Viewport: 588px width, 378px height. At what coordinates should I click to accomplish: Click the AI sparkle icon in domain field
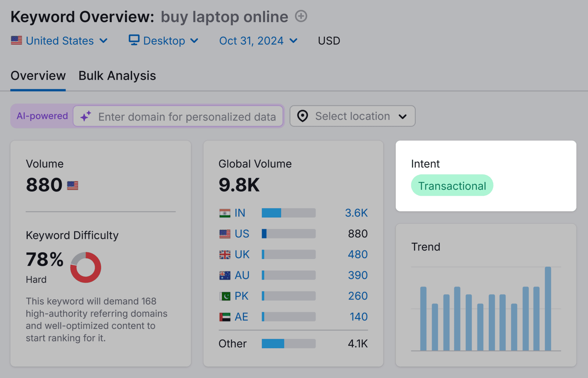[x=85, y=116]
